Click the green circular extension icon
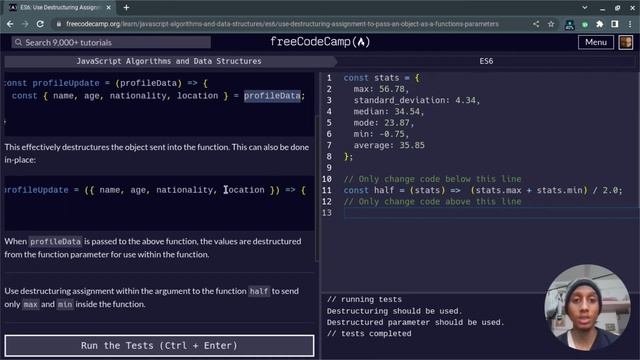The image size is (640, 360). point(585,24)
